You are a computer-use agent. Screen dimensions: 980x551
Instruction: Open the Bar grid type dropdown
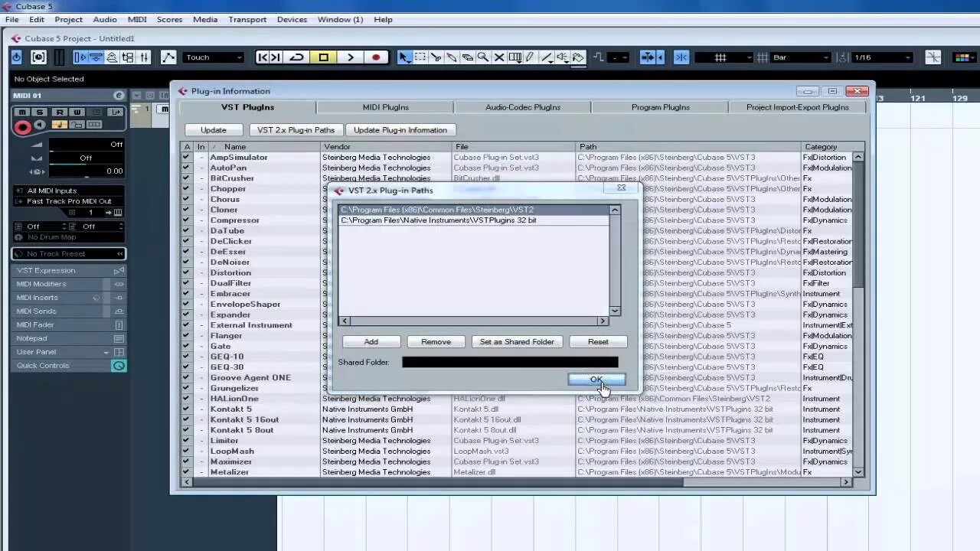point(801,57)
